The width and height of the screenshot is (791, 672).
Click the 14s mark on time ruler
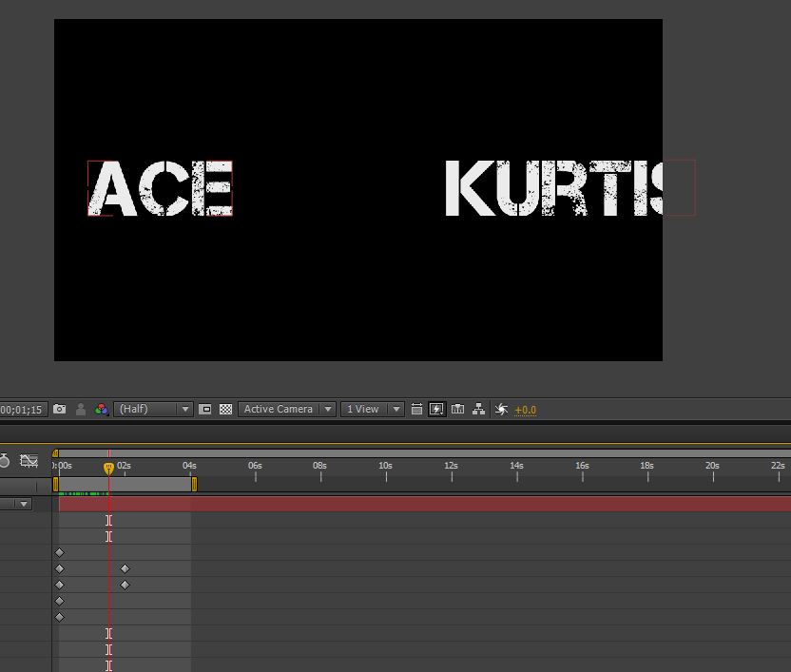coord(516,466)
